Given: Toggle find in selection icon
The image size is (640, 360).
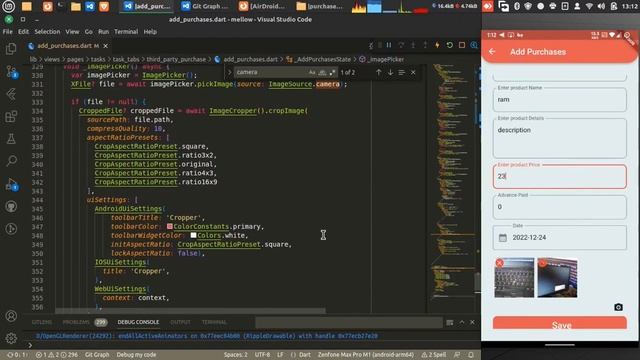Looking at the screenshot, I should [402, 72].
